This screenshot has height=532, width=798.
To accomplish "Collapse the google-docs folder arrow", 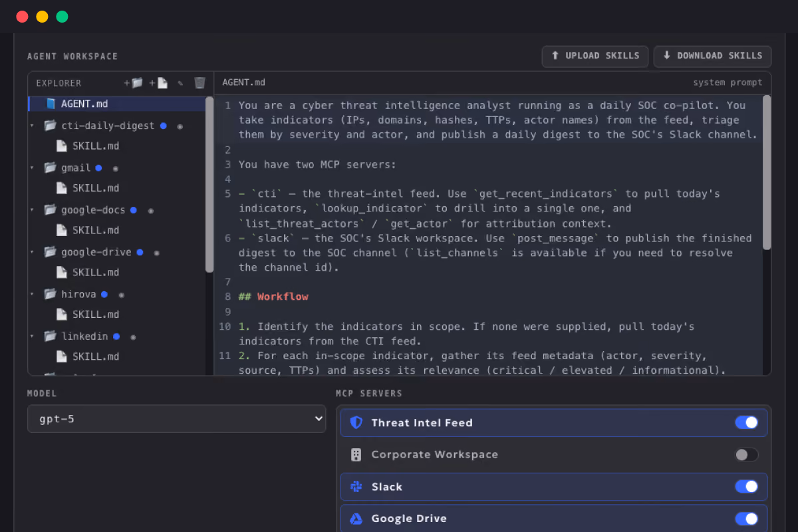I will point(32,210).
